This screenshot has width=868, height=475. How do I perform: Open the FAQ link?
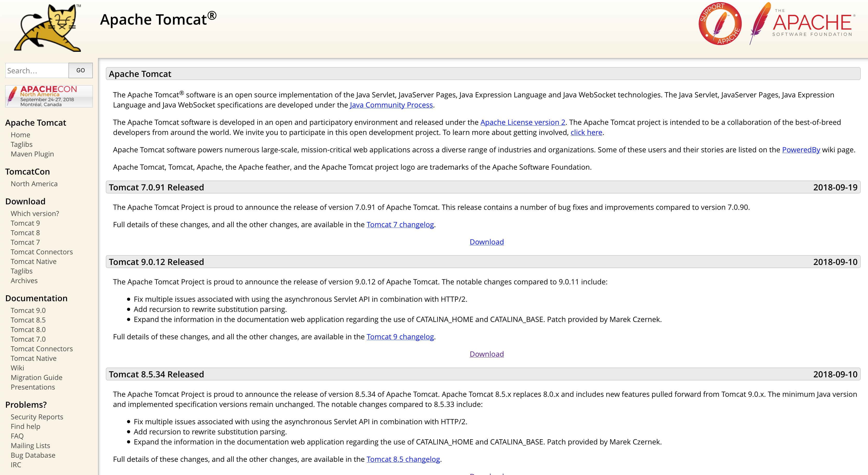tap(17, 436)
